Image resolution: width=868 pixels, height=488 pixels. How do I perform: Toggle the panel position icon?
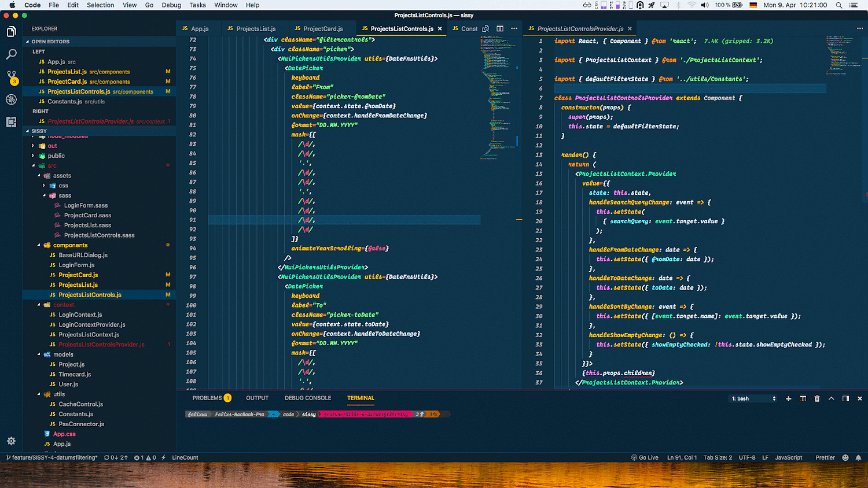pos(845,398)
